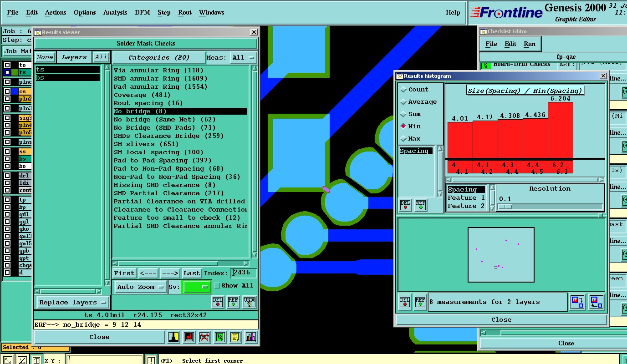
Task: Open Run menu in Checklist Editor
Action: [x=530, y=44]
